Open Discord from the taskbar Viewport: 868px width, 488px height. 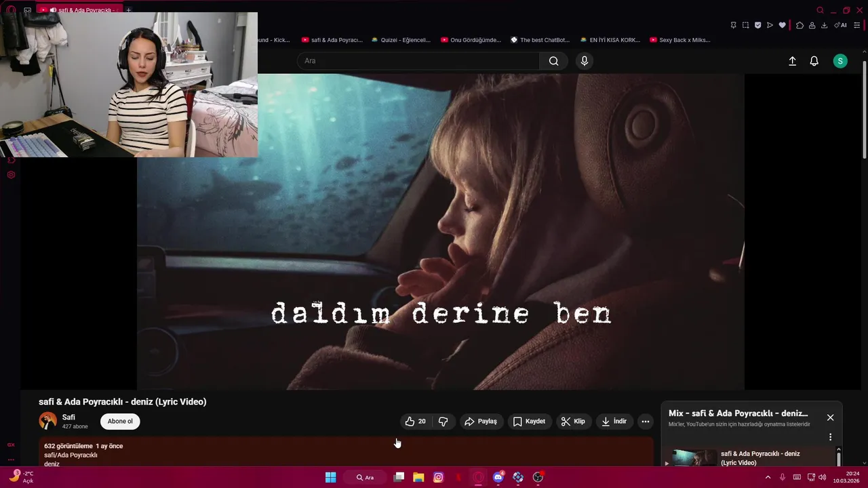498,477
